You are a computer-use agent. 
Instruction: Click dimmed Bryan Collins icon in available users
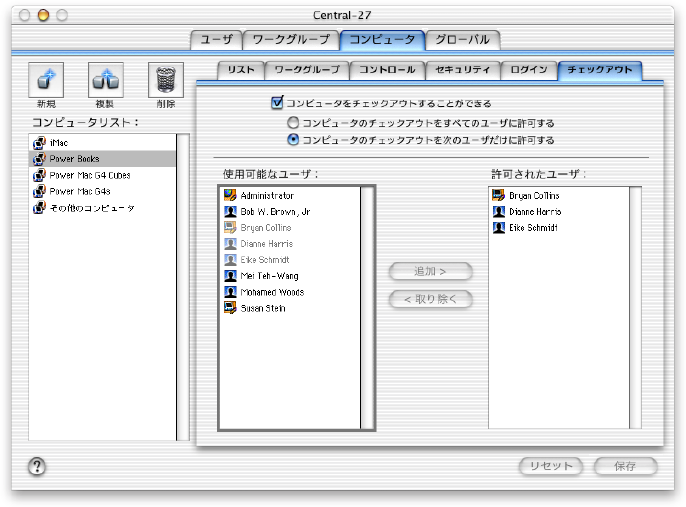click(x=230, y=227)
